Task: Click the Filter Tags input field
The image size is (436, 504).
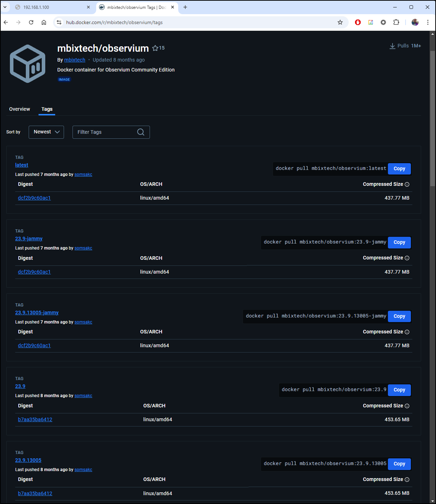Action: point(111,132)
